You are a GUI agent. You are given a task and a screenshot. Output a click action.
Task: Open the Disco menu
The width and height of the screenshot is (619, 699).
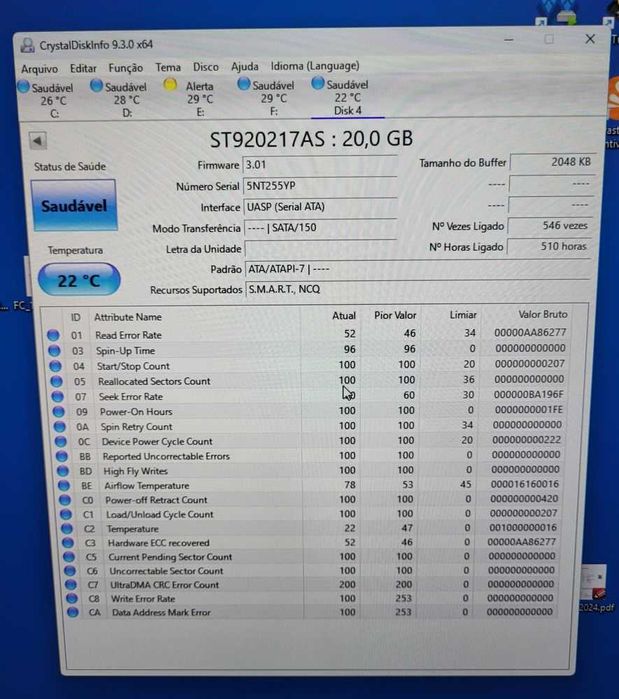[x=205, y=67]
